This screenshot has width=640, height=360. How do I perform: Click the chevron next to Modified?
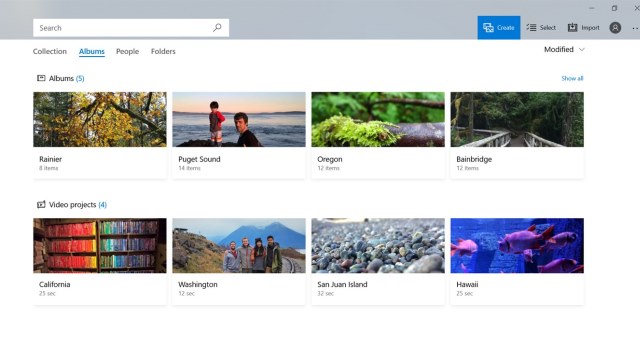pyautogui.click(x=582, y=49)
